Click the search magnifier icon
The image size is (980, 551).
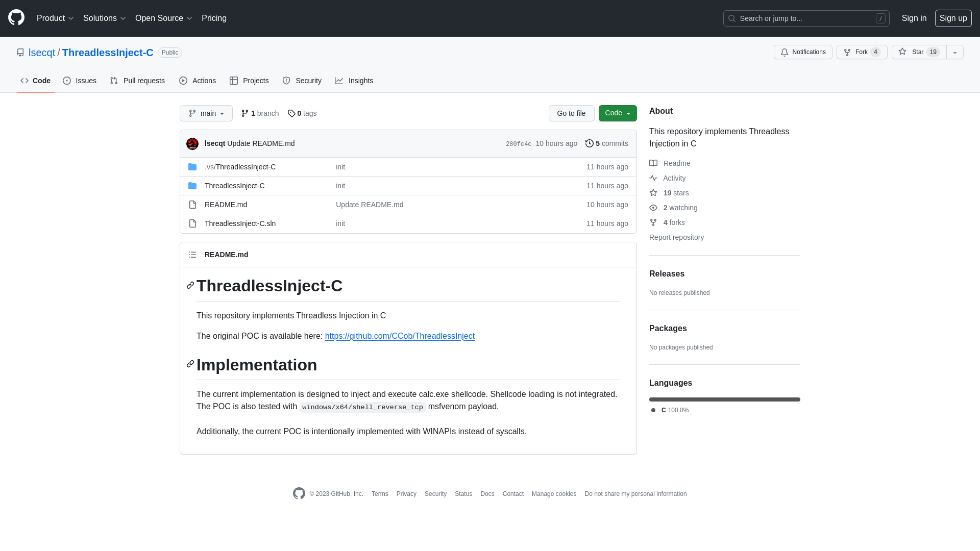coord(732,18)
